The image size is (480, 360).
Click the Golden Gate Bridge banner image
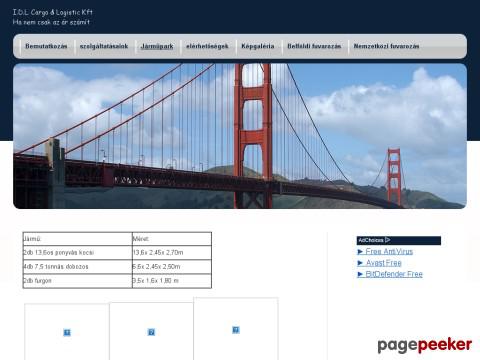(240, 136)
